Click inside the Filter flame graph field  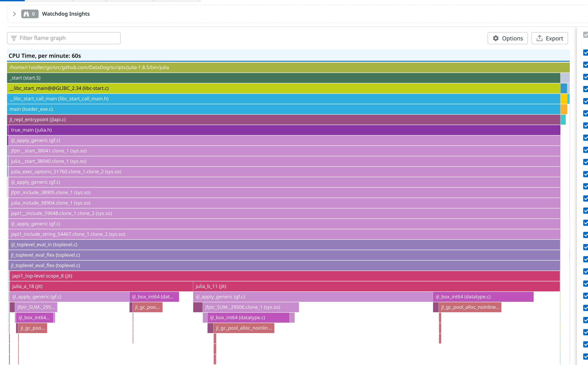coord(60,38)
